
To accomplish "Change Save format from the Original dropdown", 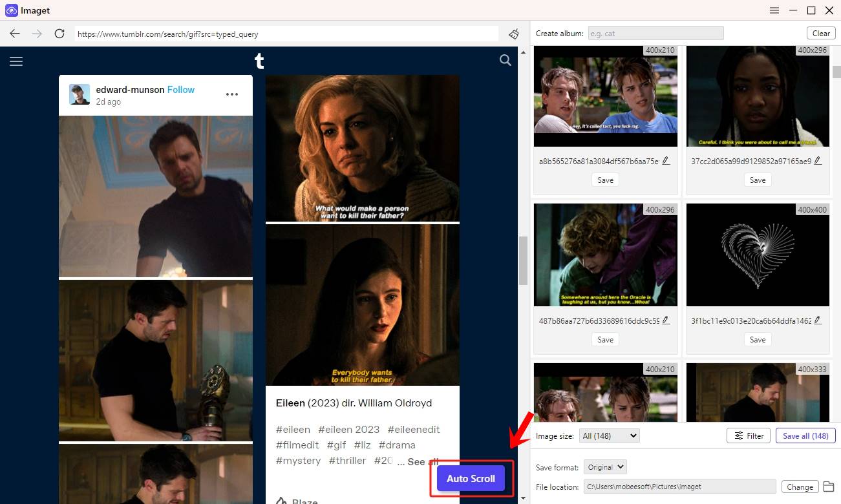I will (605, 467).
